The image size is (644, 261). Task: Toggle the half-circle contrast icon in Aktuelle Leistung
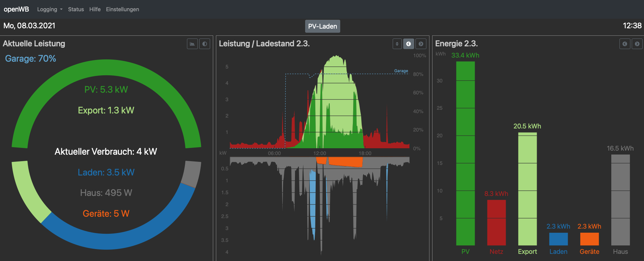(x=205, y=44)
